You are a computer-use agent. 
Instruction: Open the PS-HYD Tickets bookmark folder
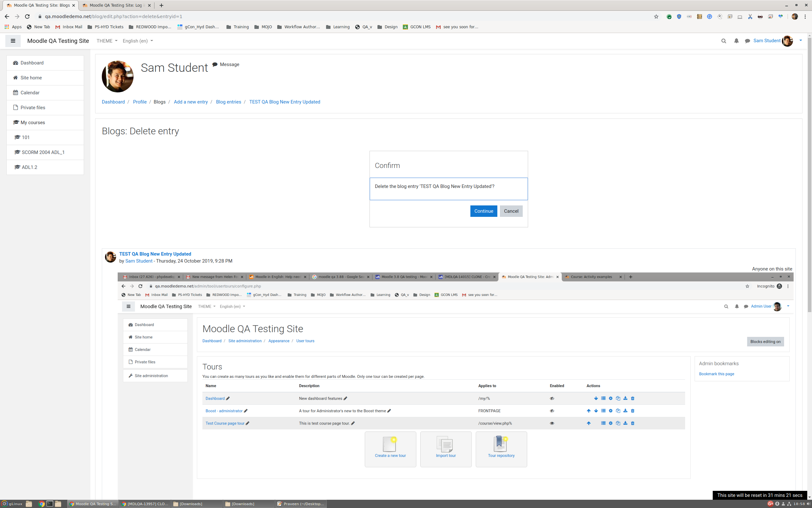[105, 27]
